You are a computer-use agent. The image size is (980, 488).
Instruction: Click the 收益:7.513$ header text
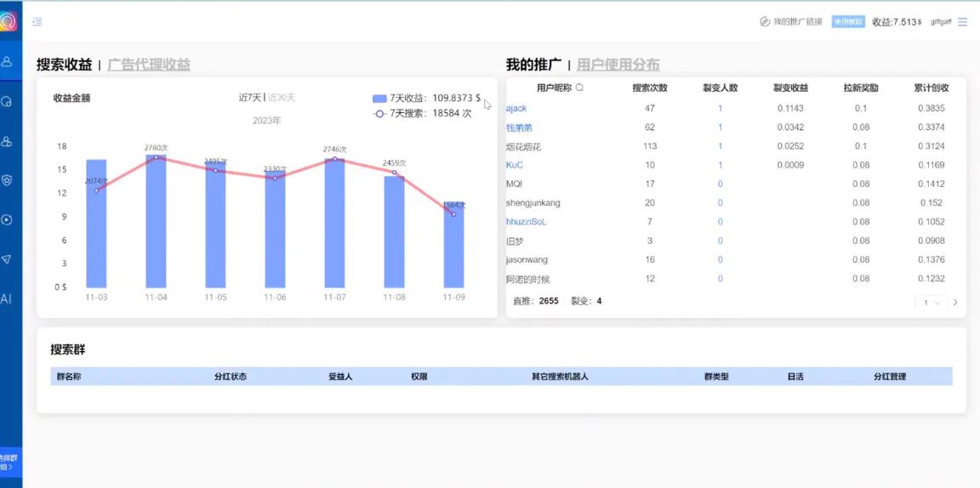click(x=897, y=22)
